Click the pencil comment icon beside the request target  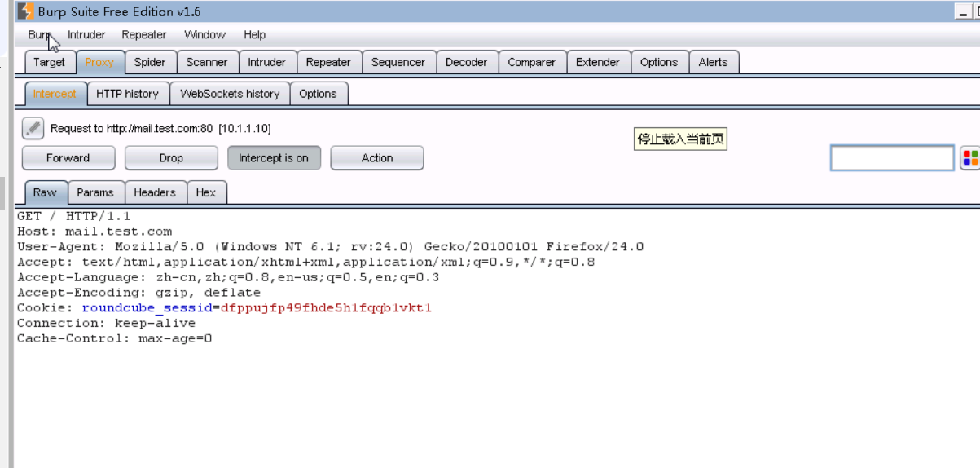tap(33, 128)
